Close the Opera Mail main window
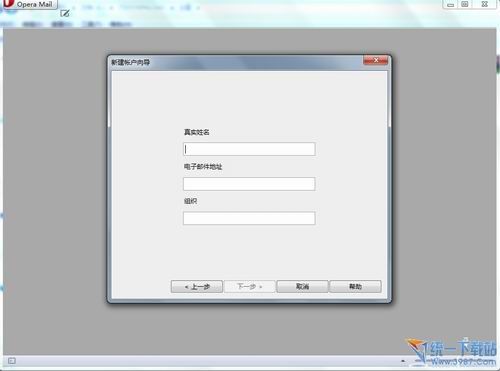Viewport: 500px width, 371px height. [485, 4]
